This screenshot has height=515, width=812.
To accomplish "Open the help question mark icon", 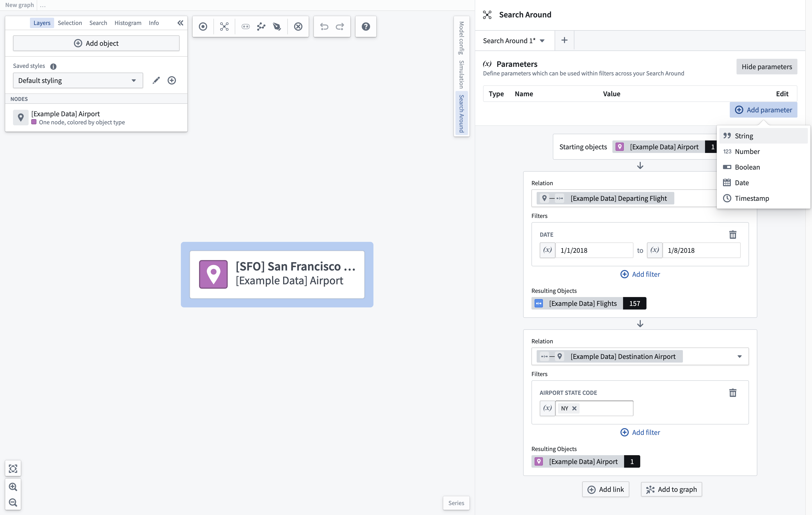I will [366, 27].
